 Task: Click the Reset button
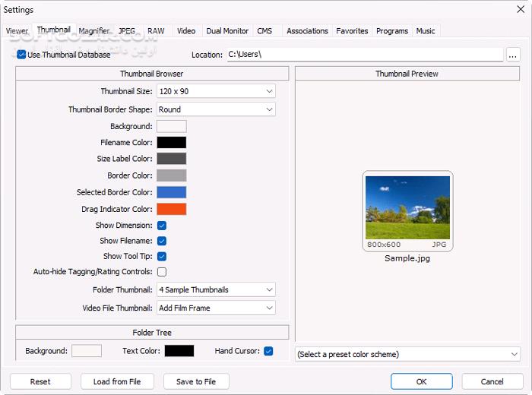pyautogui.click(x=40, y=381)
